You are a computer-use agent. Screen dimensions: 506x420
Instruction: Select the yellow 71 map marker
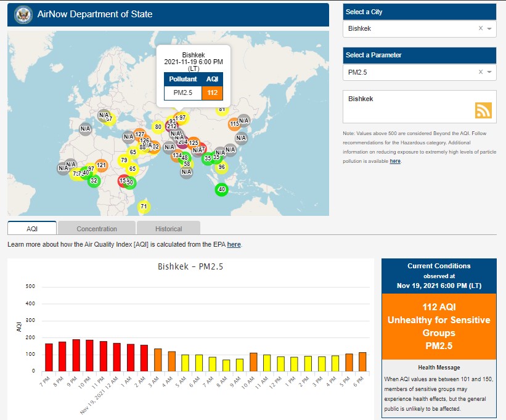click(144, 207)
